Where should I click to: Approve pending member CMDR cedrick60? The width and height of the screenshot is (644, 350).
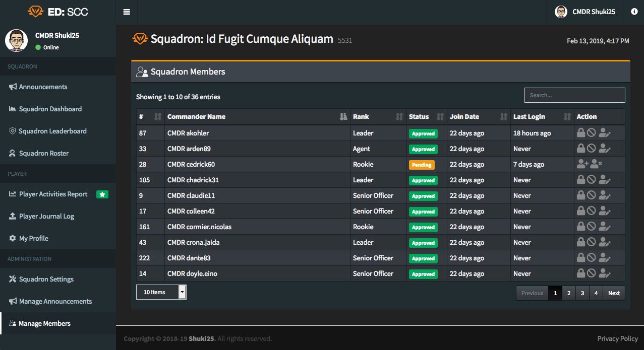pyautogui.click(x=582, y=164)
